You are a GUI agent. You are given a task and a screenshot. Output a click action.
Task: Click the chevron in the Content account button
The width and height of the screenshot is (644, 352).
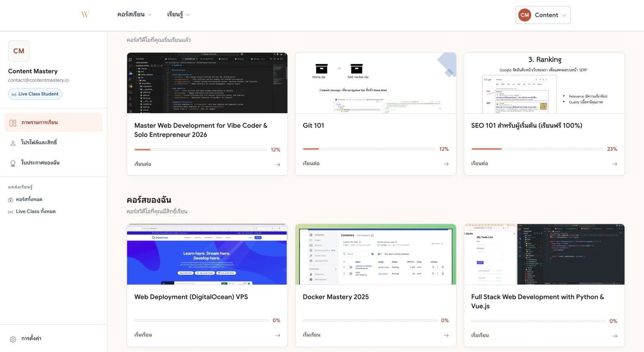click(x=564, y=16)
